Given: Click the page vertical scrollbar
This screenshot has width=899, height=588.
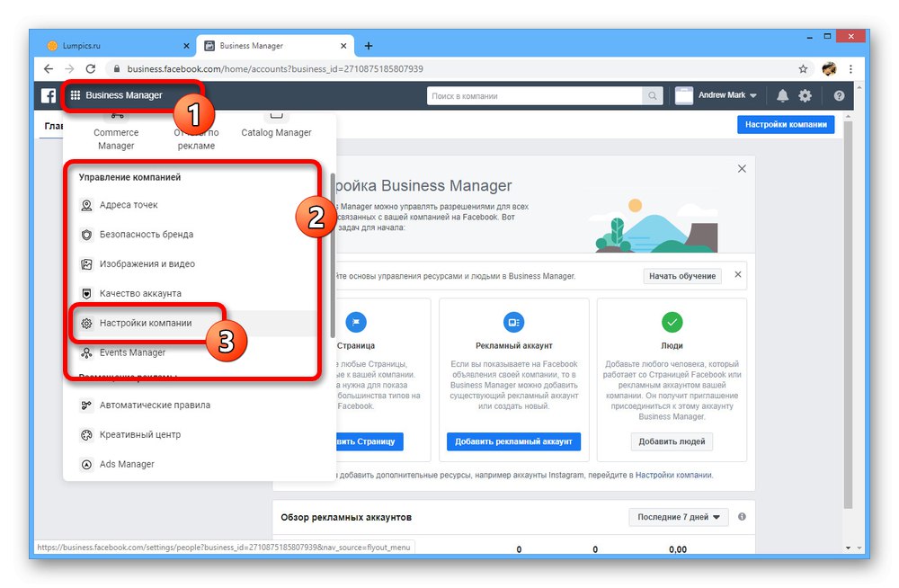Looking at the screenshot, I should tap(849, 315).
